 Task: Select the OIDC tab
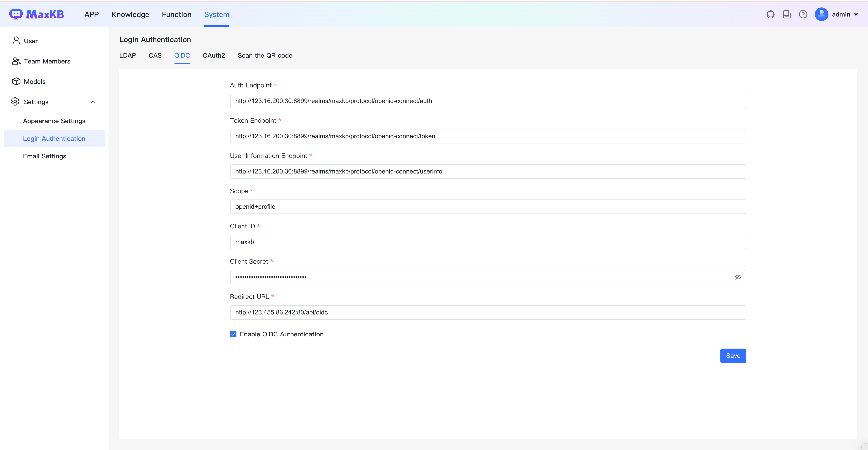[x=182, y=56]
